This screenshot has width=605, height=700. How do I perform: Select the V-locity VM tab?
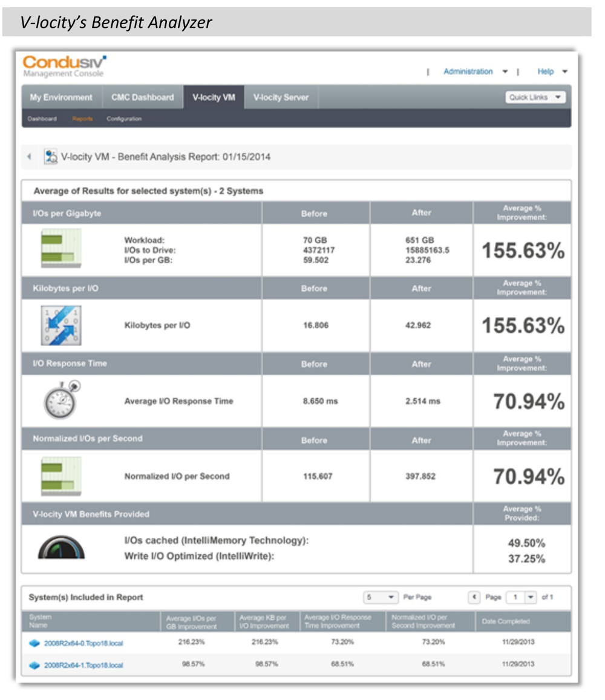pyautogui.click(x=214, y=97)
